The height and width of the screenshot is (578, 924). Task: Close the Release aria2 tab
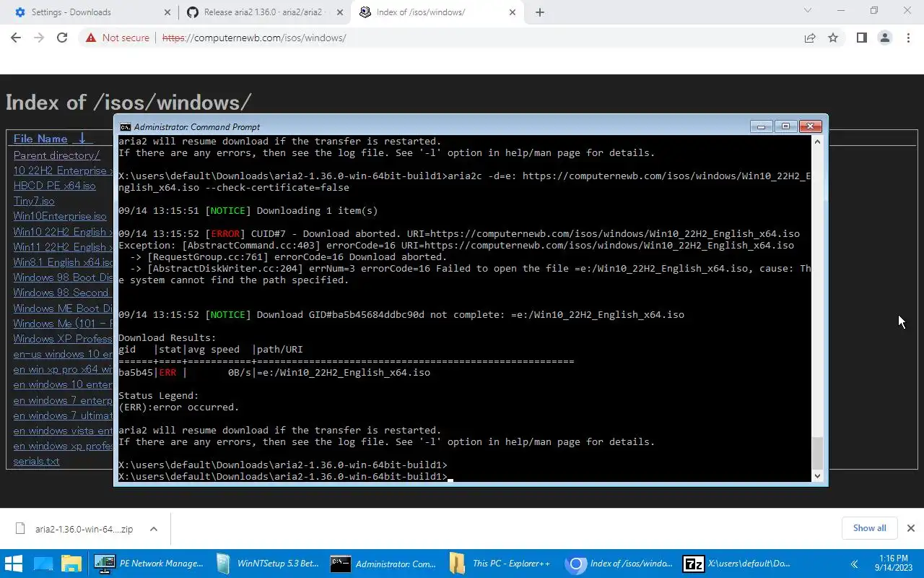pyautogui.click(x=339, y=12)
